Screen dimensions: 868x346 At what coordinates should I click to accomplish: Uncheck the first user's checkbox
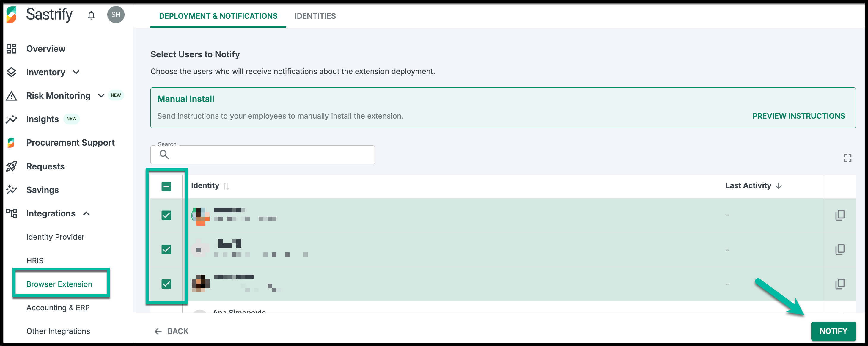tap(166, 215)
